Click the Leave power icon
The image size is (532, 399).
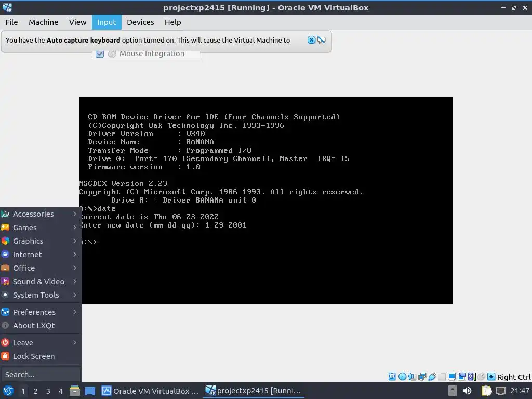5,343
